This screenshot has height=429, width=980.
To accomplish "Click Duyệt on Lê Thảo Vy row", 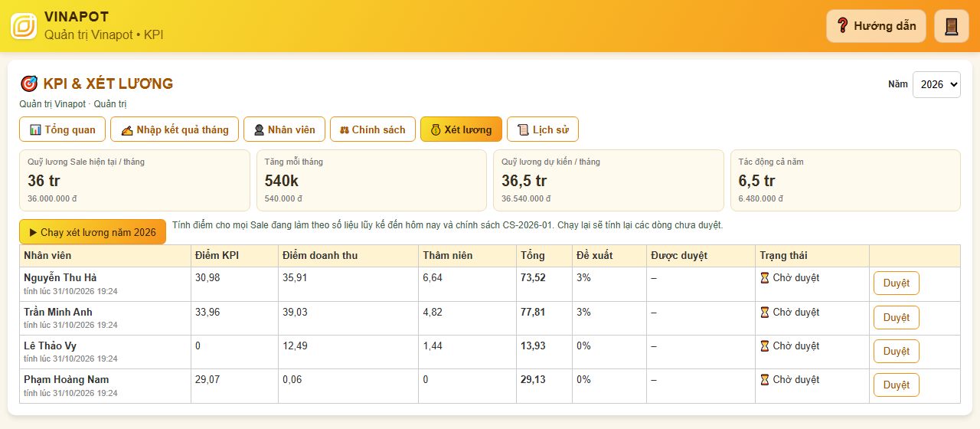I will pos(897,351).
